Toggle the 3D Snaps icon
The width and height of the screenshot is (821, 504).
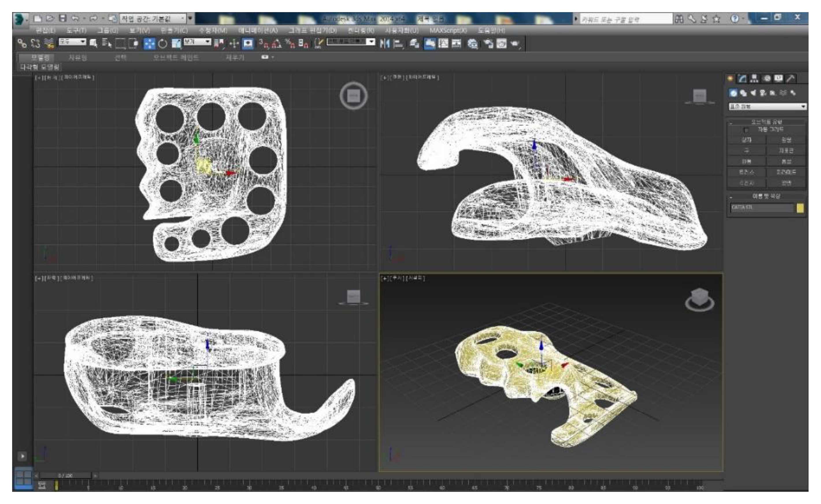264,44
